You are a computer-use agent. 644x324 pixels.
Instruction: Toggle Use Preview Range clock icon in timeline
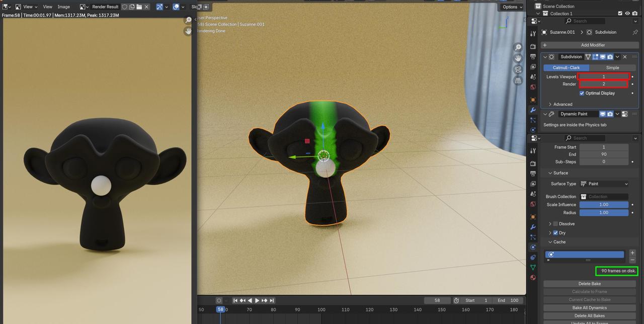(456, 300)
